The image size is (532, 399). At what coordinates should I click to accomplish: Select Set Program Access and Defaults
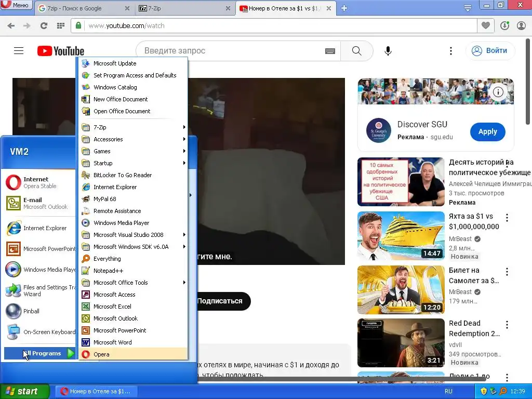tap(134, 75)
